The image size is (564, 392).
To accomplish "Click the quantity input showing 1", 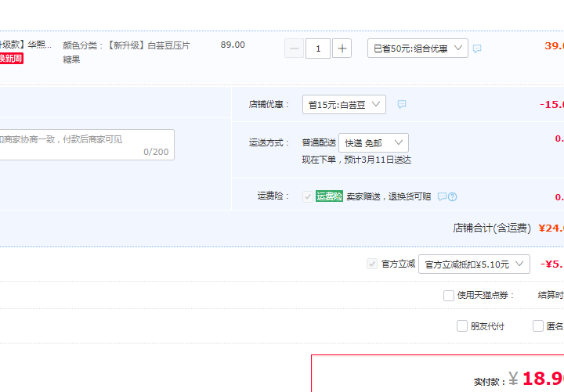I will tap(318, 49).
